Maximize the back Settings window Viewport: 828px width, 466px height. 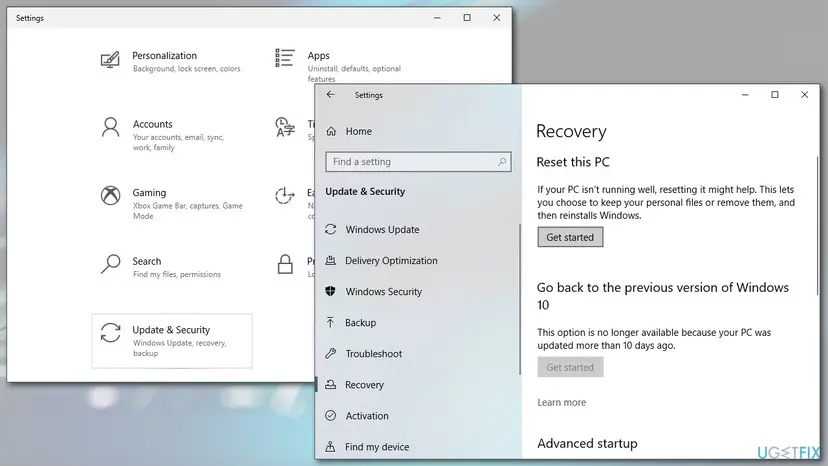click(467, 17)
